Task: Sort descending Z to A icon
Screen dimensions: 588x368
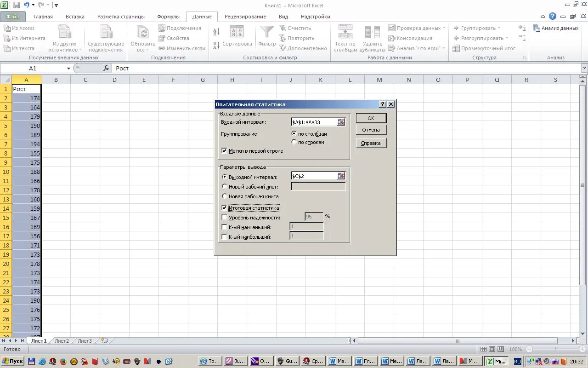Action: pyautogui.click(x=216, y=46)
